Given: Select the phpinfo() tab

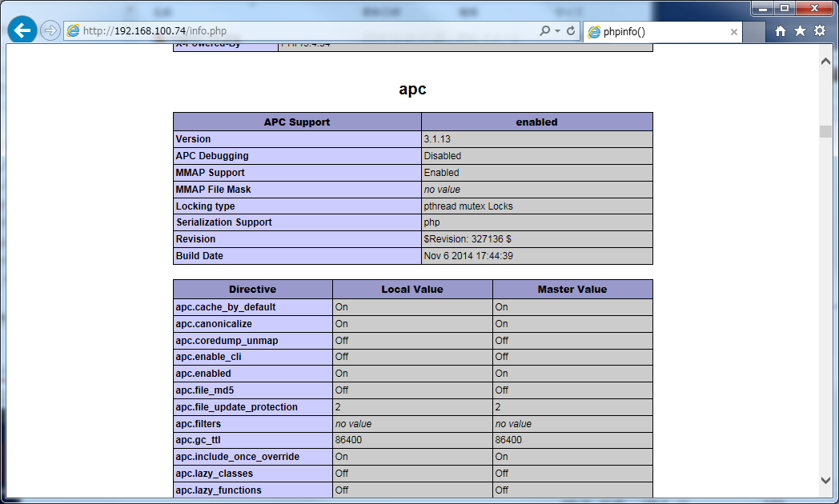Looking at the screenshot, I should point(656,32).
